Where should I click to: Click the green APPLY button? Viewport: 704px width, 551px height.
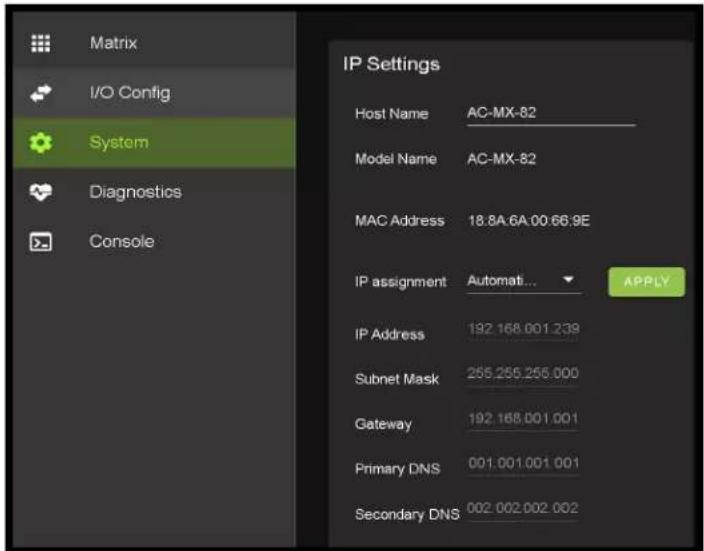pyautogui.click(x=647, y=282)
